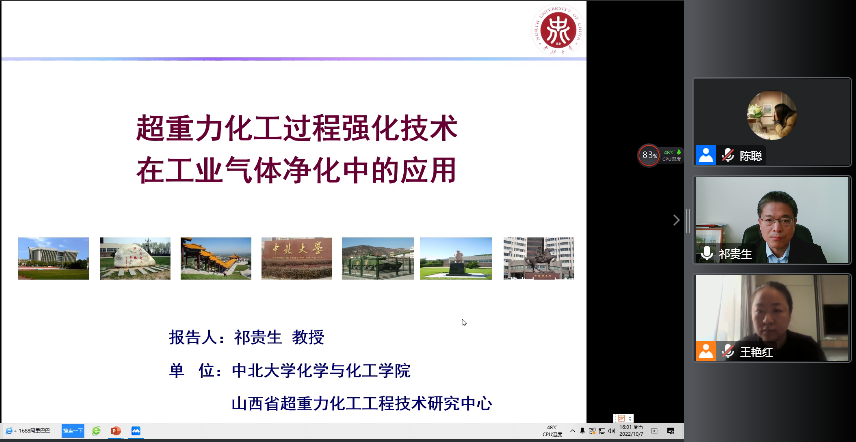Launch the green browser icon in the taskbar
856x442 pixels.
click(x=96, y=431)
